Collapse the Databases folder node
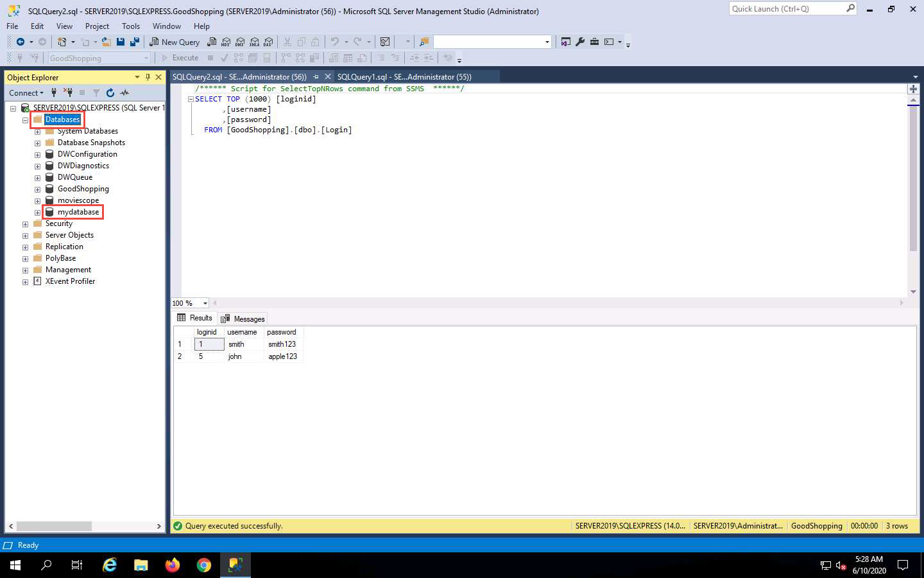The image size is (924, 578). pos(25,120)
